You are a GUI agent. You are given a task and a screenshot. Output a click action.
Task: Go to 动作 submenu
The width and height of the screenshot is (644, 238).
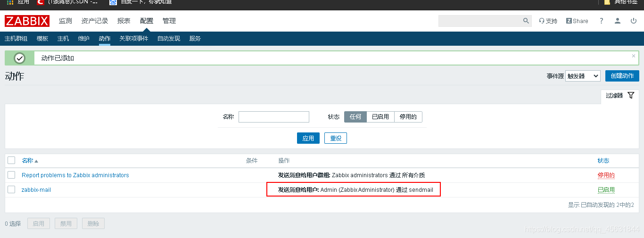(x=105, y=39)
